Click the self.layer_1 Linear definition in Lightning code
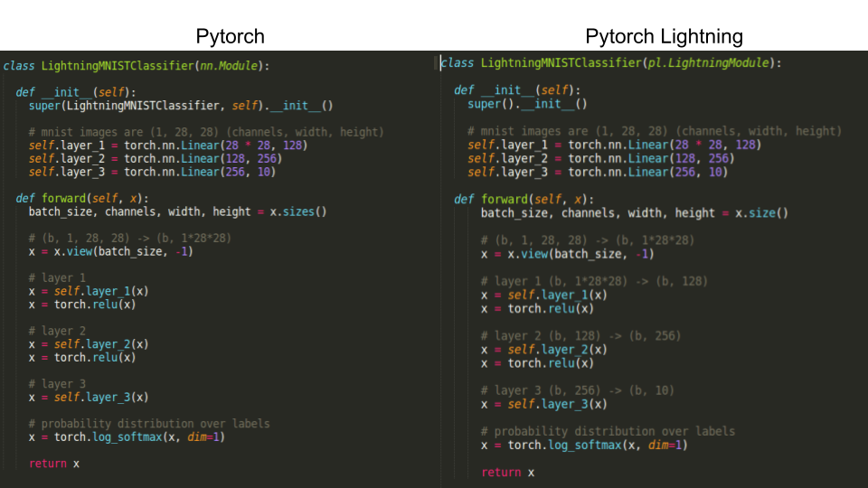Image resolution: width=868 pixels, height=488 pixels. pos(615,145)
